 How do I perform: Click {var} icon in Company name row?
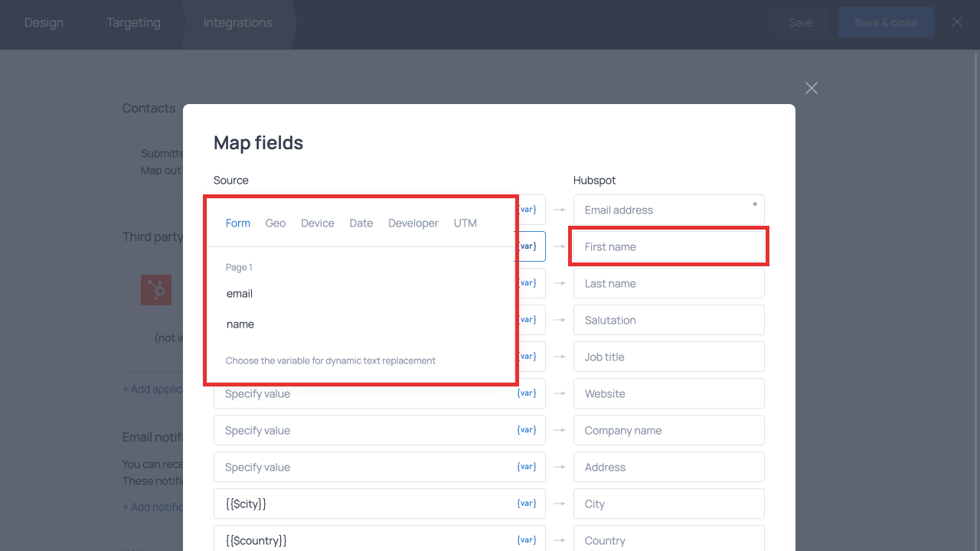(x=527, y=430)
